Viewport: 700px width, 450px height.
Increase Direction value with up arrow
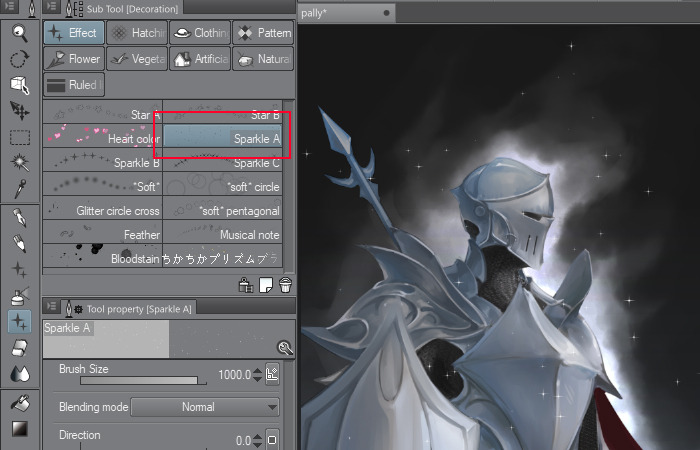[x=257, y=437]
